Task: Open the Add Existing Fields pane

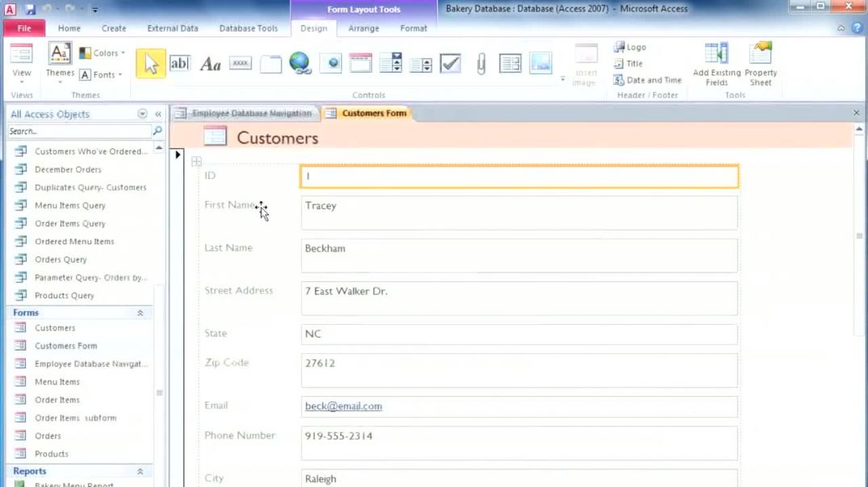Action: coord(716,65)
